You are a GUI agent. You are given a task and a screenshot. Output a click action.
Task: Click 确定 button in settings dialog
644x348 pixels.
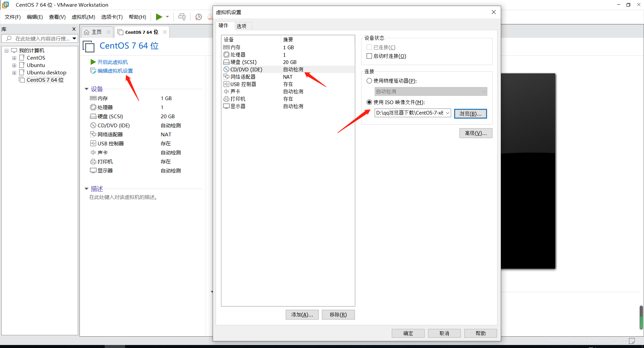click(408, 333)
